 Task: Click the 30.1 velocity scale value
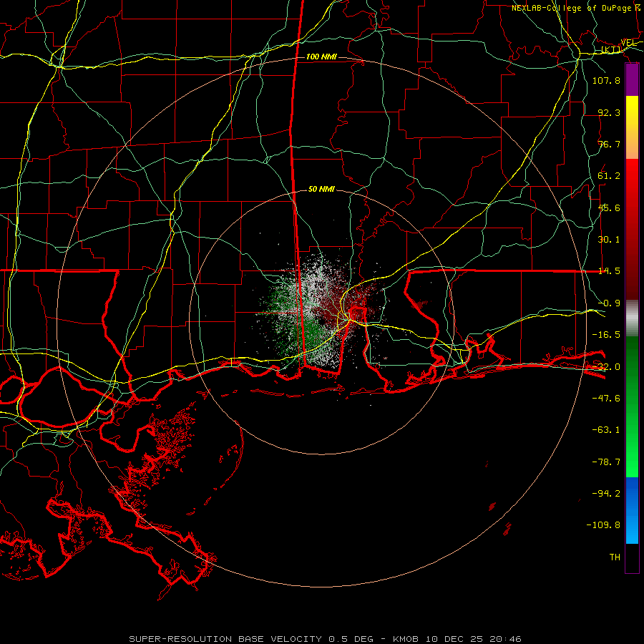pyautogui.click(x=609, y=240)
